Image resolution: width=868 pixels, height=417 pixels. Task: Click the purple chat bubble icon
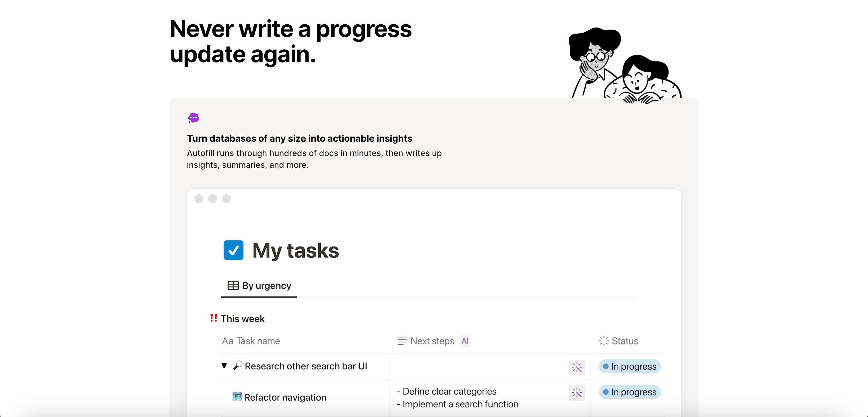(193, 118)
